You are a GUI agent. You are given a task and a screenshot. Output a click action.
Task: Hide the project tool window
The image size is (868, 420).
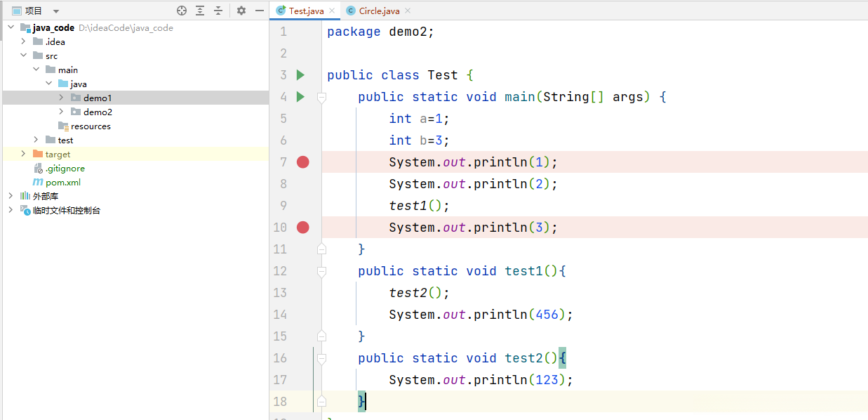point(260,11)
